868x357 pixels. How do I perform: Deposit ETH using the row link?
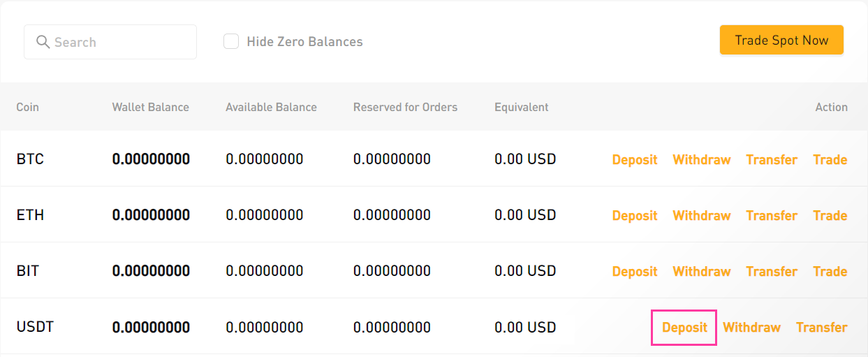634,216
